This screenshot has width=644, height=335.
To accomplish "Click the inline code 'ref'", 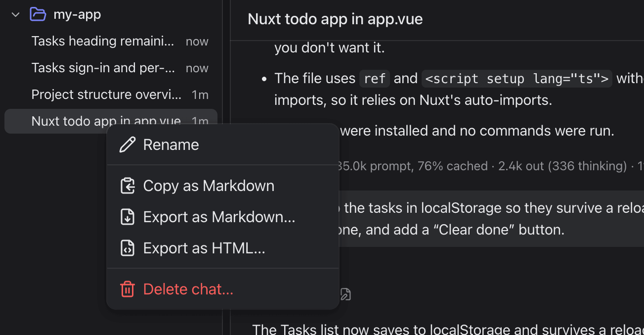I will tap(374, 79).
